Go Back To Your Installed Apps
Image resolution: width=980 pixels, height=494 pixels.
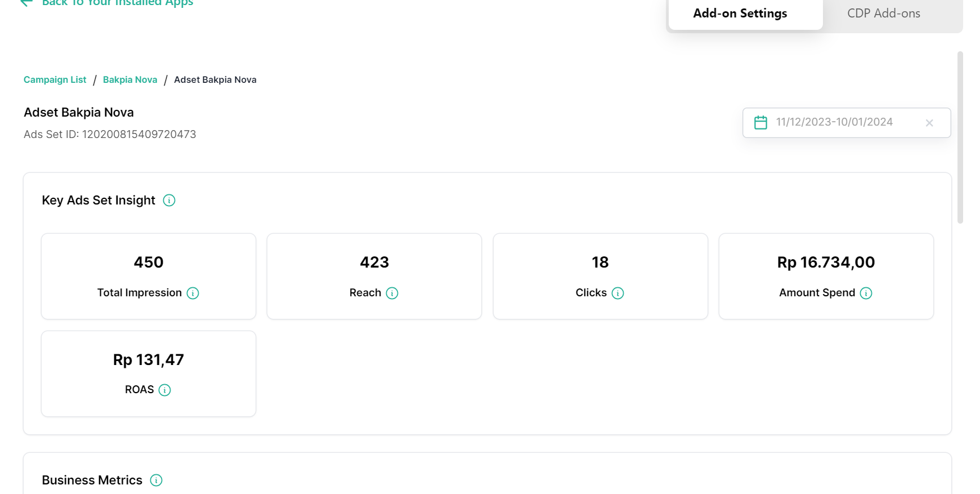click(118, 3)
